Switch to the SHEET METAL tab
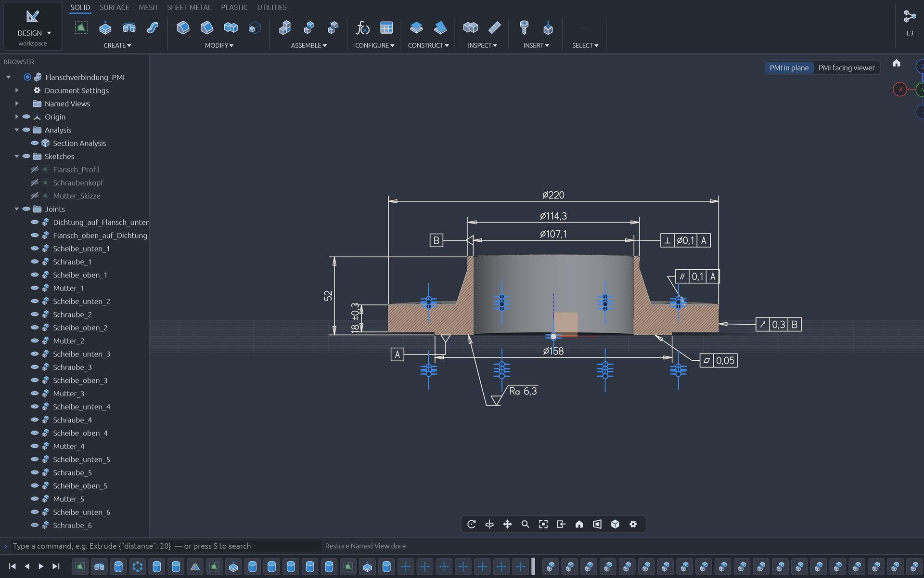The width and height of the screenshot is (924, 578). coord(189,7)
